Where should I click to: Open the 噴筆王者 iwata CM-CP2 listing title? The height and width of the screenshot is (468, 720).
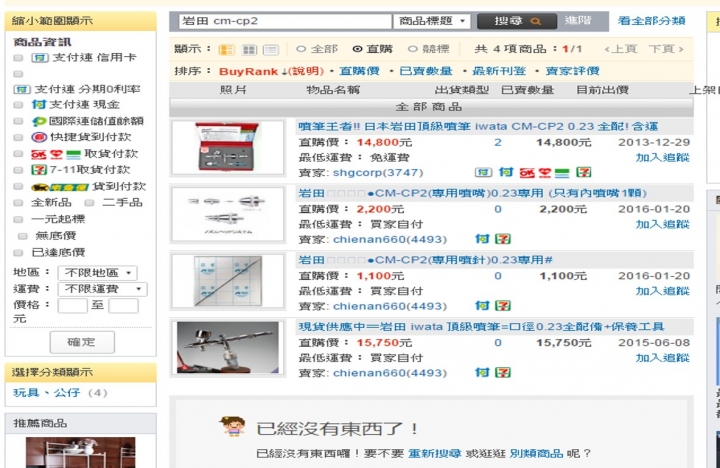(x=478, y=126)
